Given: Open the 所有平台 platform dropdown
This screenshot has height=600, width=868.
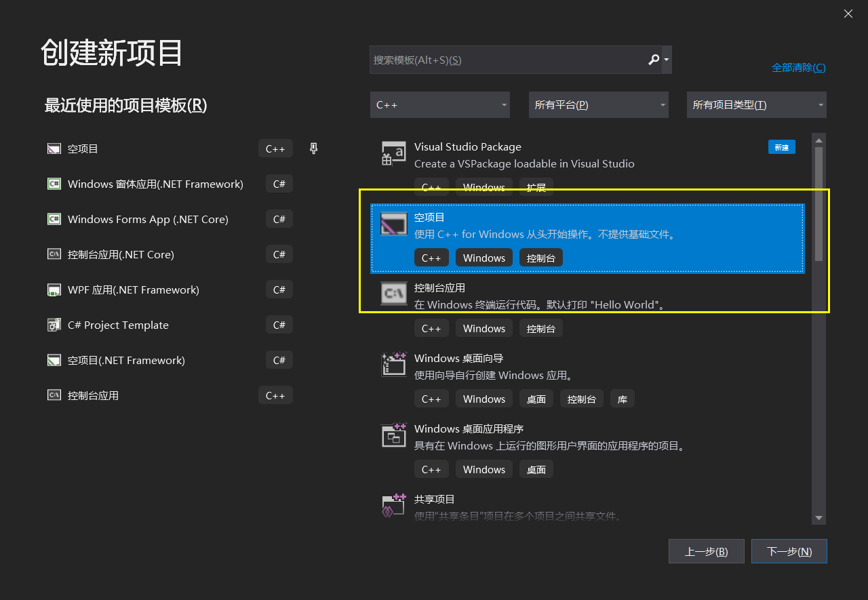Looking at the screenshot, I should coord(598,104).
